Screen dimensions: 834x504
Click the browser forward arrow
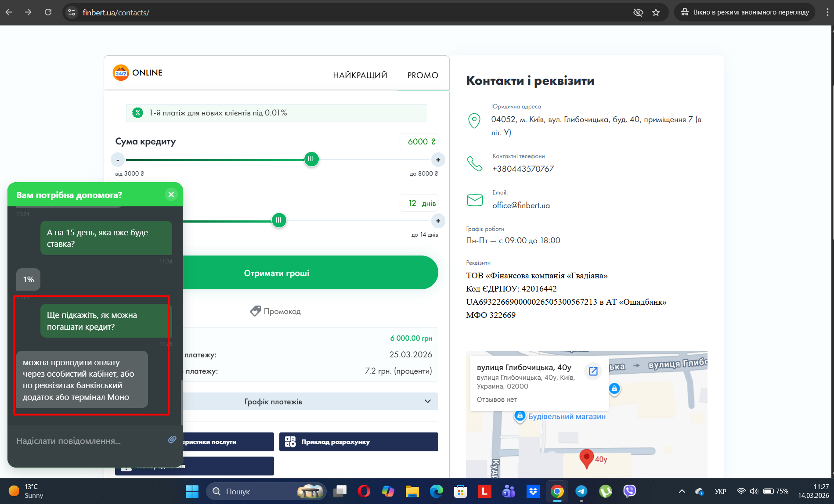coord(29,12)
